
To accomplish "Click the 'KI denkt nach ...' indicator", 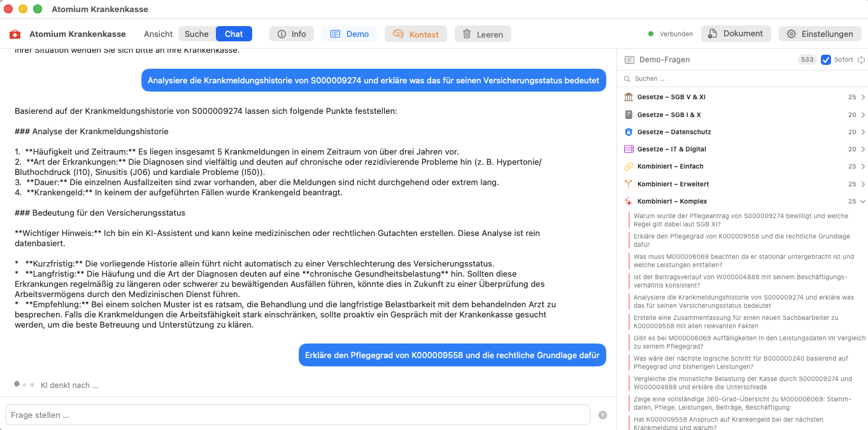I will pos(56,385).
